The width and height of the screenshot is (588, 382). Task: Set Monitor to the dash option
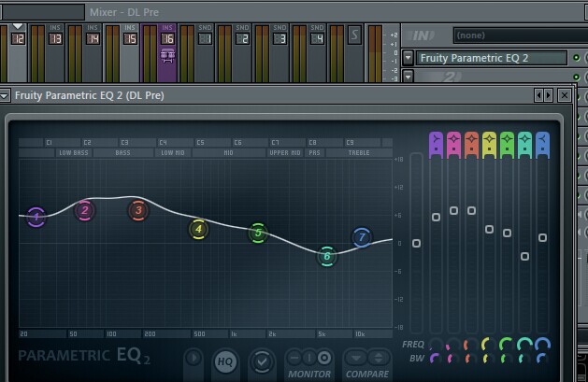(x=294, y=358)
